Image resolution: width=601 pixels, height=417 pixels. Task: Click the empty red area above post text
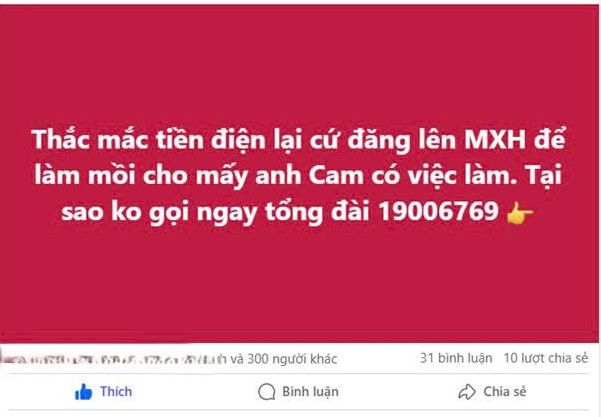tap(299, 65)
